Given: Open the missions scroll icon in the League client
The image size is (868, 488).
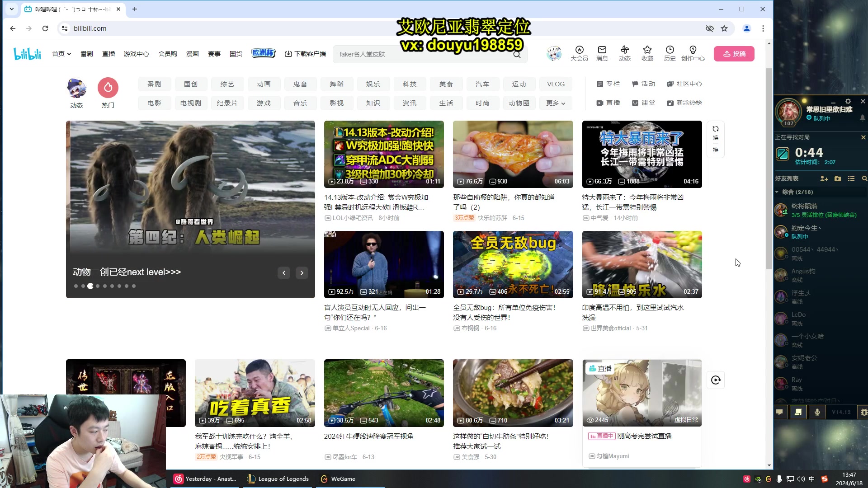Looking at the screenshot, I should [x=798, y=412].
